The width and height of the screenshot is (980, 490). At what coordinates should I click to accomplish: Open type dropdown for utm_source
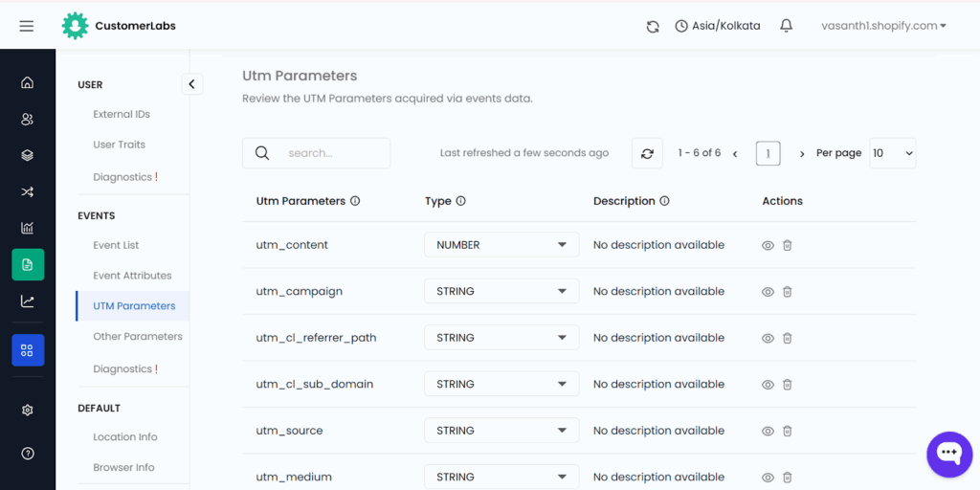point(501,431)
